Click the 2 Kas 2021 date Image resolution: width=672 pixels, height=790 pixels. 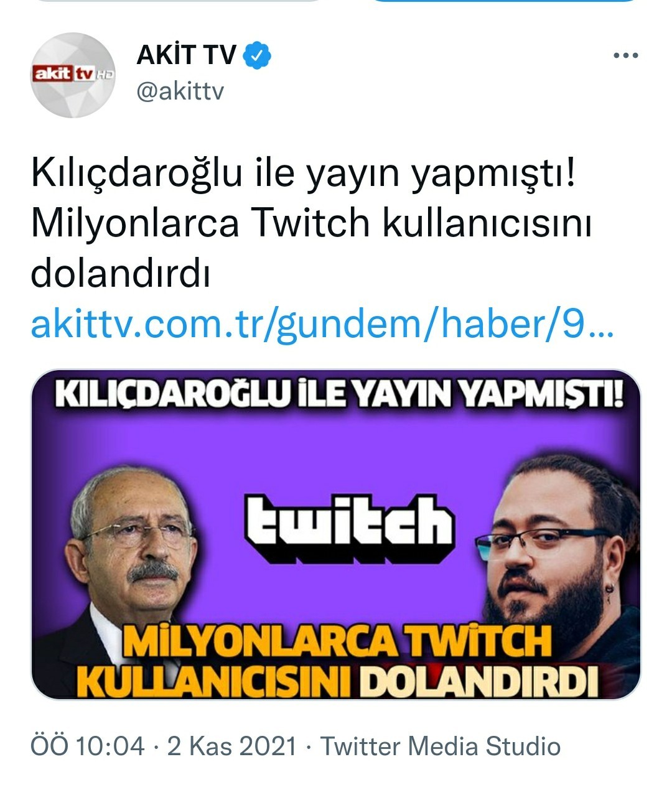click(231, 746)
